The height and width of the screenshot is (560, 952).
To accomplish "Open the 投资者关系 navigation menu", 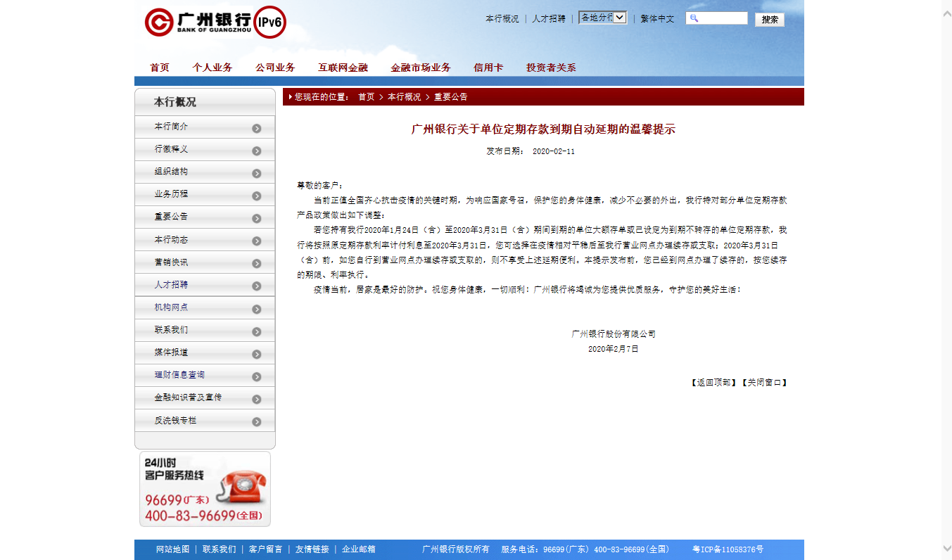I will pos(551,68).
